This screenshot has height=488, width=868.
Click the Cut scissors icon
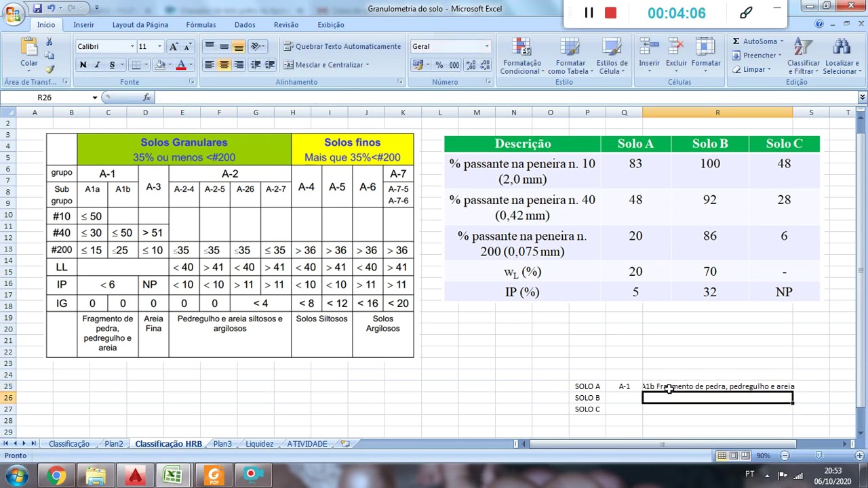[50, 42]
